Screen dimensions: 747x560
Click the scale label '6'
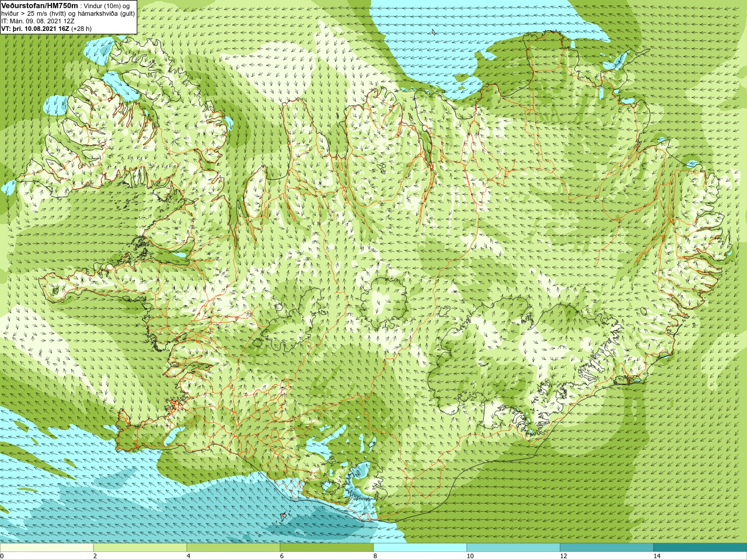(282, 556)
